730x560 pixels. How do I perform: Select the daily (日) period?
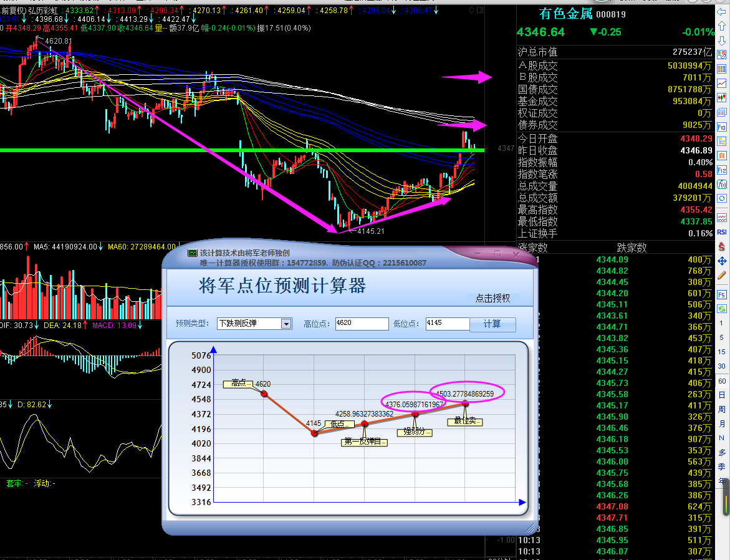(722, 395)
